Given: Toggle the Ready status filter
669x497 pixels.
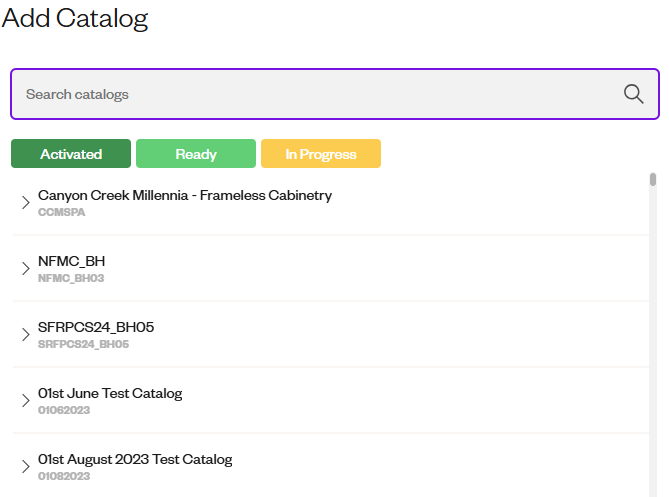Looking at the screenshot, I should (196, 154).
